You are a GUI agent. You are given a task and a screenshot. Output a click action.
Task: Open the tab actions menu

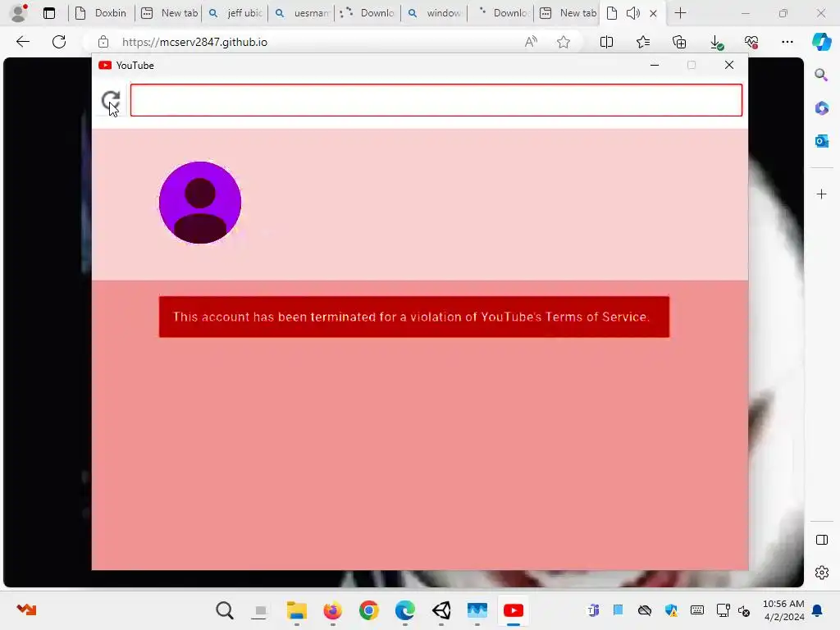click(48, 13)
